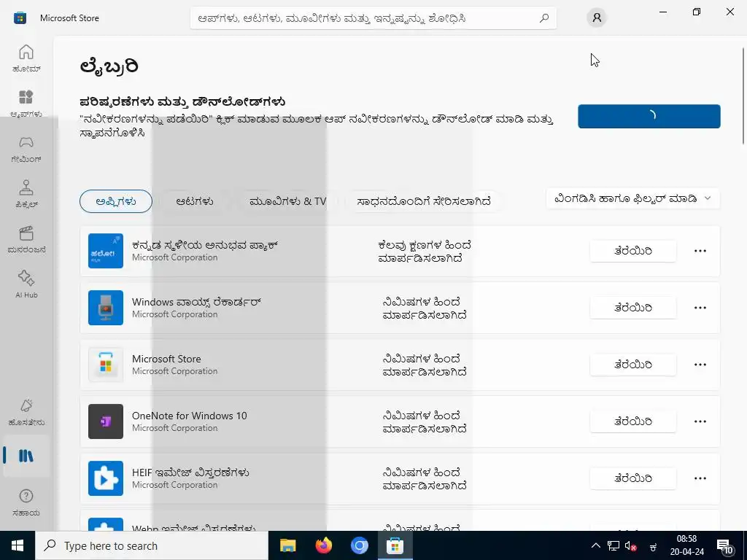Click the muted volume tray icon
Viewport: 747px width, 560px height.
631,545
